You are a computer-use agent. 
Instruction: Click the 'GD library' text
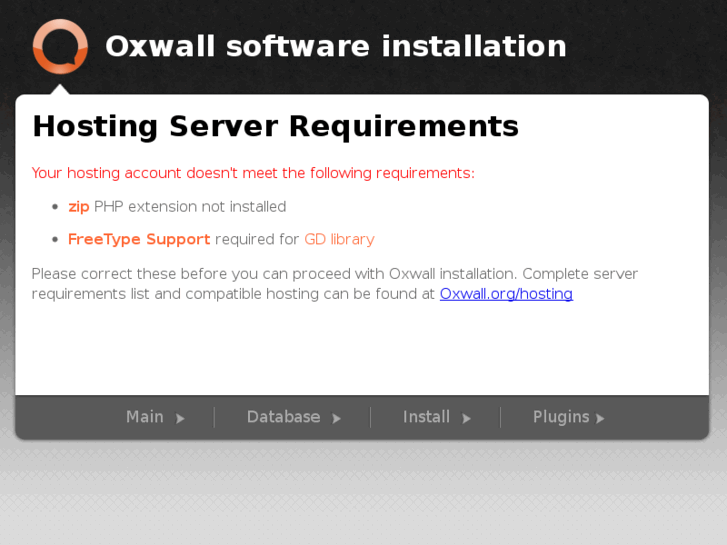tap(339, 239)
